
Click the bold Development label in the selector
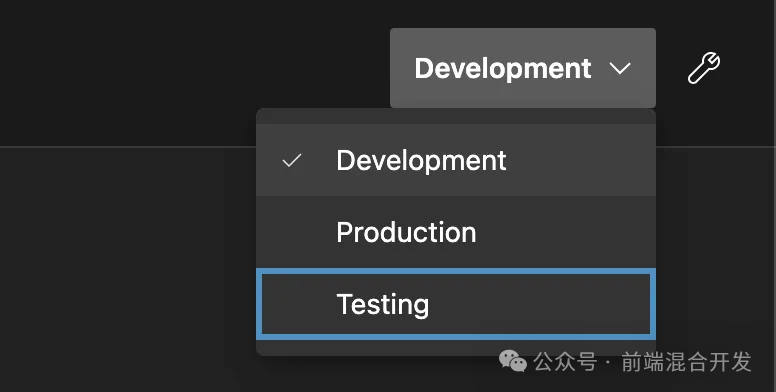pyautogui.click(x=503, y=68)
